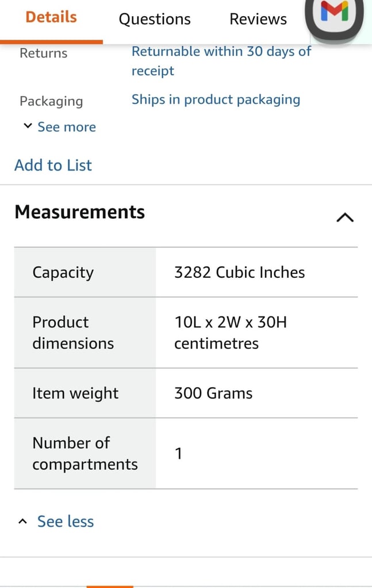Tap the 300 Grams value
Screen dimensions: 372x588
(213, 393)
